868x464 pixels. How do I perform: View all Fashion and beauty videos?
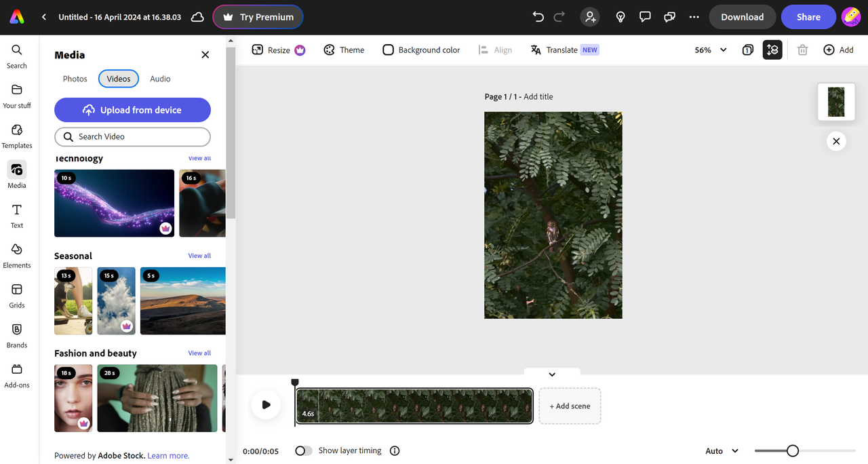(x=199, y=353)
